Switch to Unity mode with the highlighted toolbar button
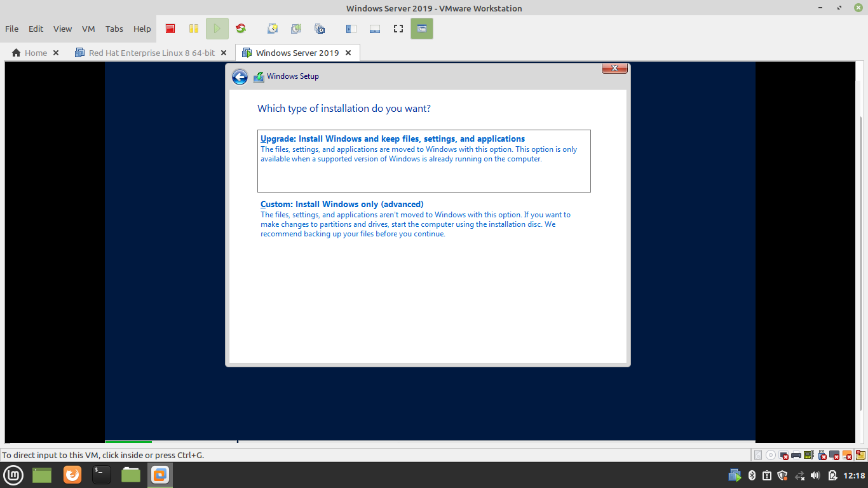 click(x=422, y=29)
